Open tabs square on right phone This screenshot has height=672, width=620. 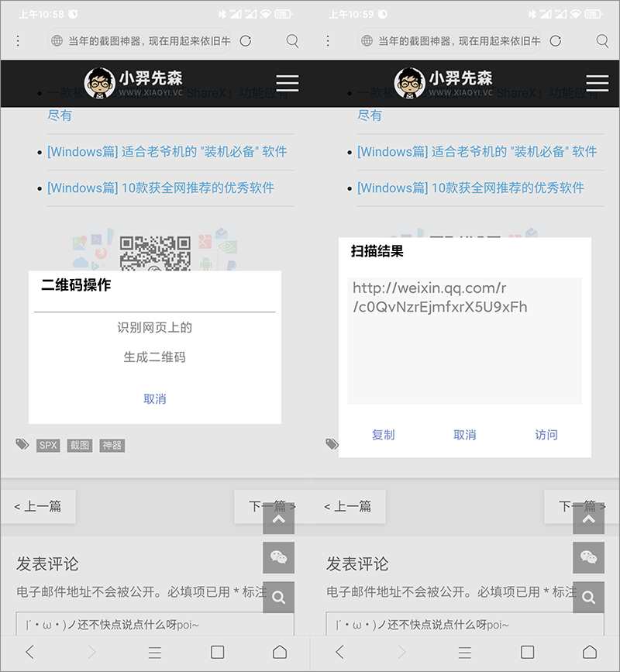click(527, 652)
